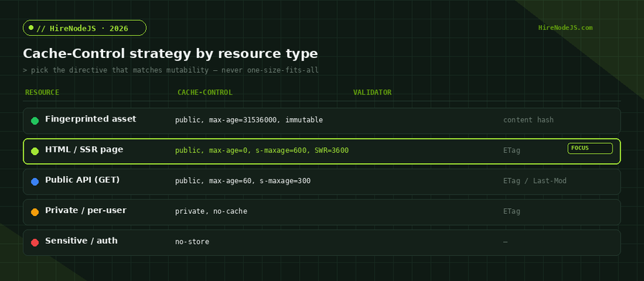
Task: Select the VALIDATOR column header
Action: [372, 92]
